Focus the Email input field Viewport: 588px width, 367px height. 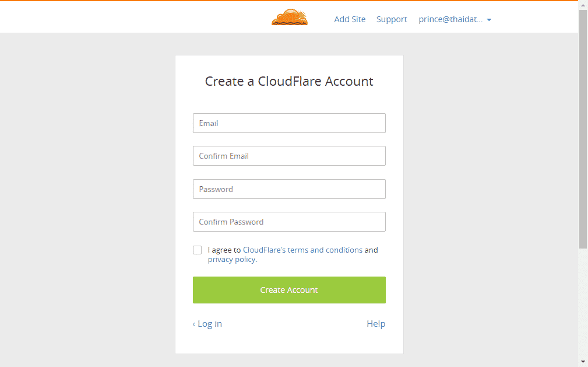[289, 123]
